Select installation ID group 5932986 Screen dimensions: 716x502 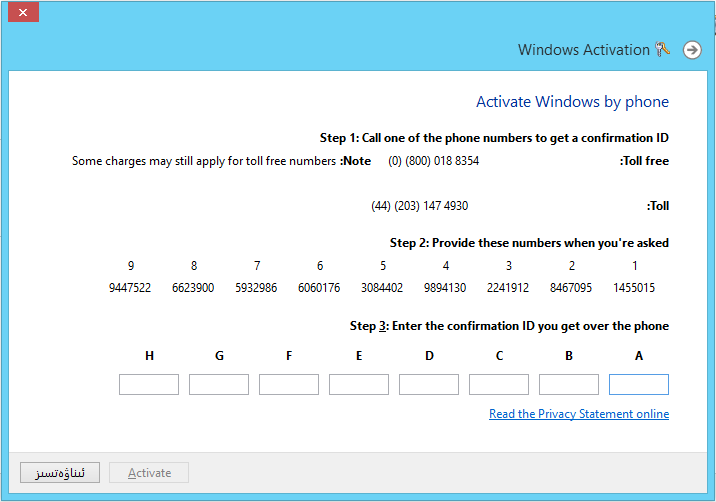pyautogui.click(x=256, y=288)
